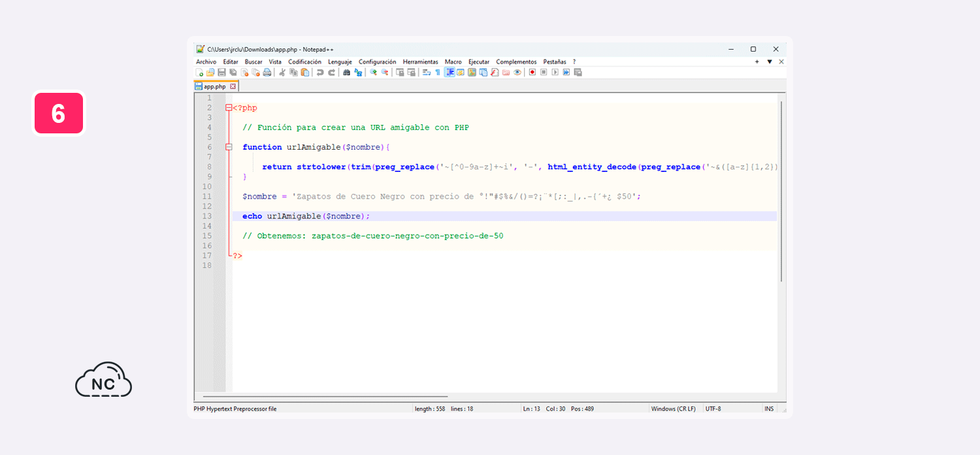The width and height of the screenshot is (980, 455).
Task: Toggle show all characters pilcrow icon
Action: point(438,73)
